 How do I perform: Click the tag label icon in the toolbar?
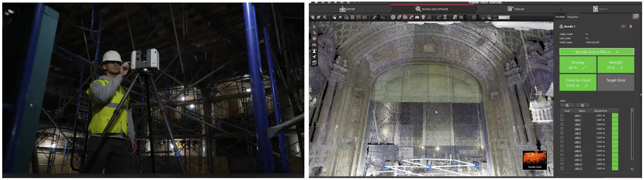[399, 17]
